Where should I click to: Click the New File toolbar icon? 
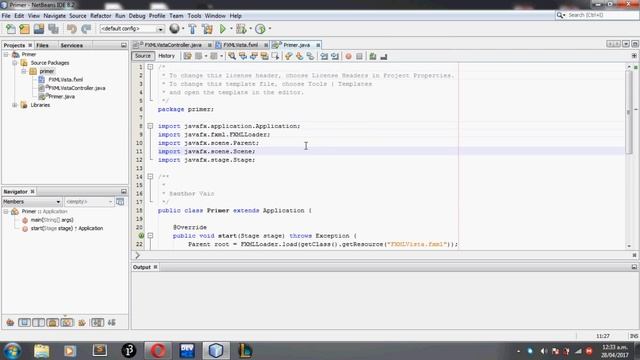click(x=10, y=29)
